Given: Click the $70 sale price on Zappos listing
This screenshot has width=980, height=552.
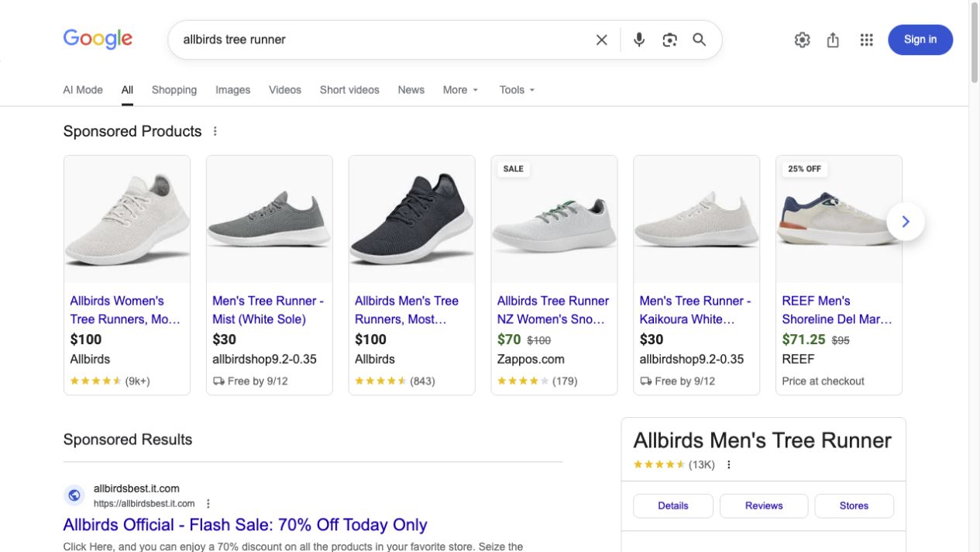Looking at the screenshot, I should [509, 340].
